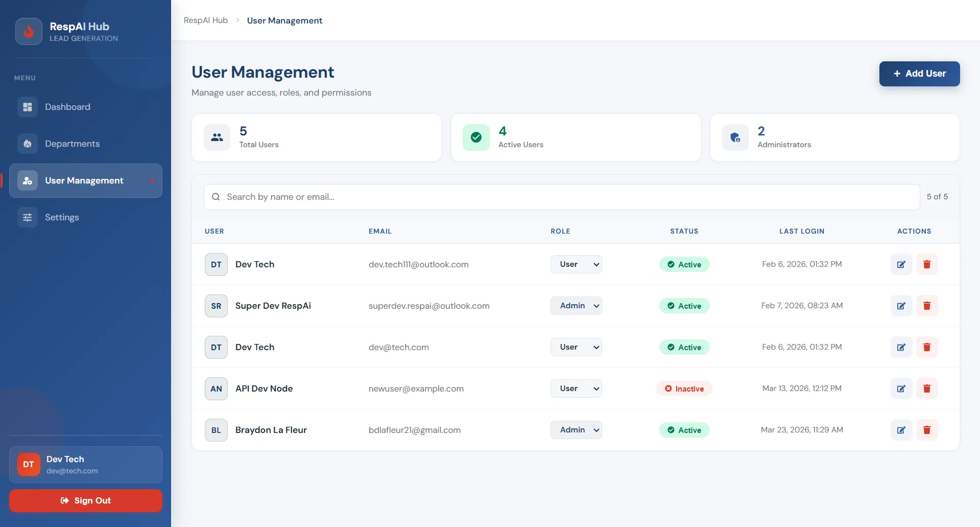Image resolution: width=980 pixels, height=527 pixels.
Task: Click email superdev.respai@outlook.com
Action: point(429,306)
